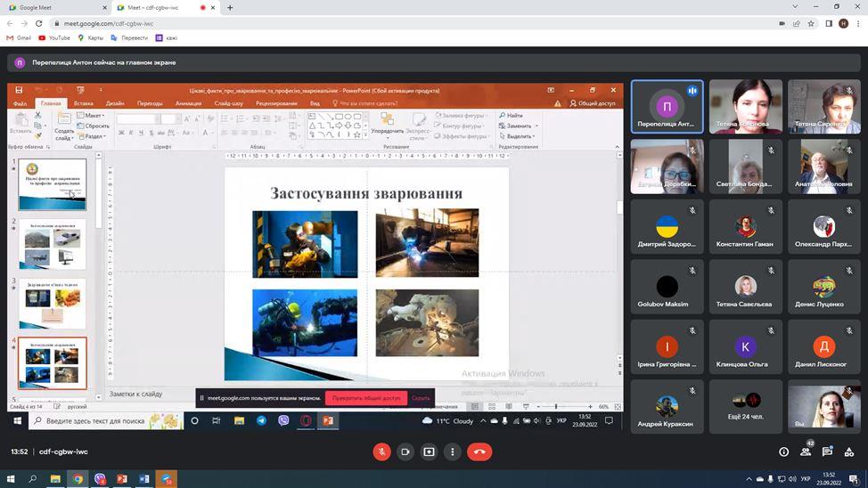Open the meeting details info icon

784,452
